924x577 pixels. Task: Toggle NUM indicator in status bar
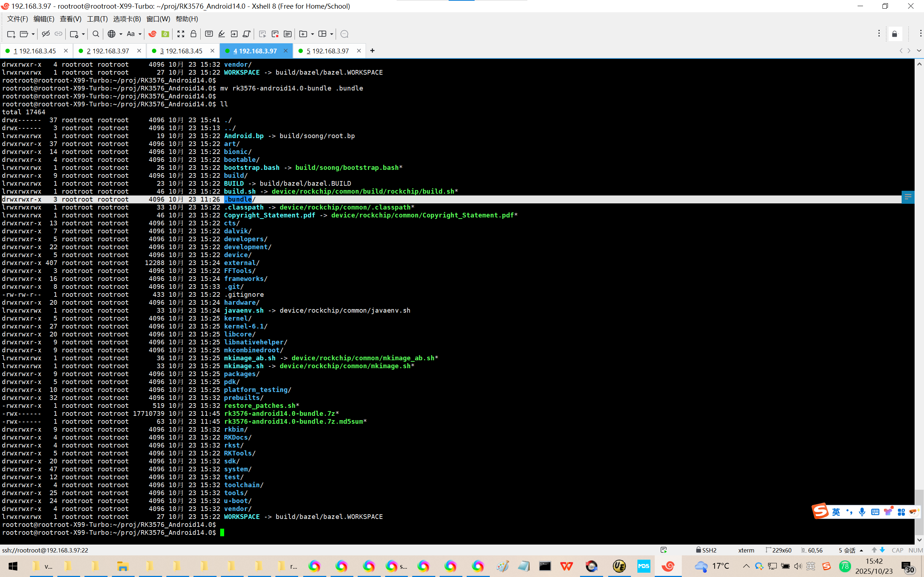coord(915,550)
